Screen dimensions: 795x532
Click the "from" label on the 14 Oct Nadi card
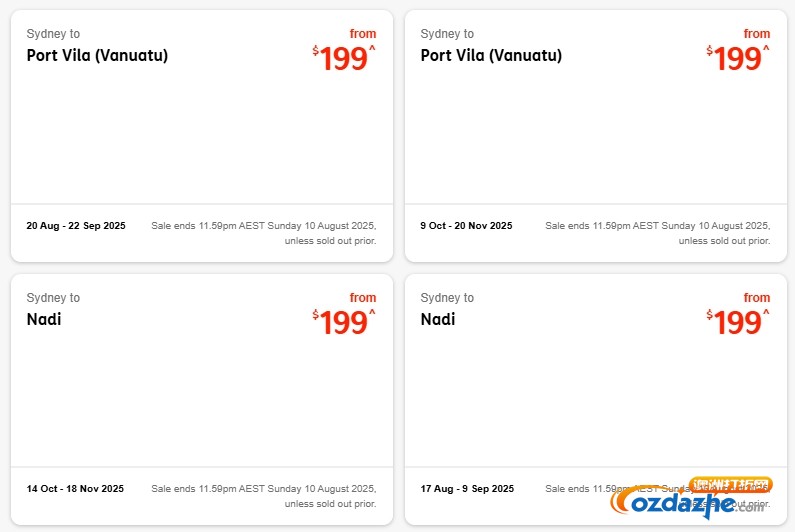point(363,298)
